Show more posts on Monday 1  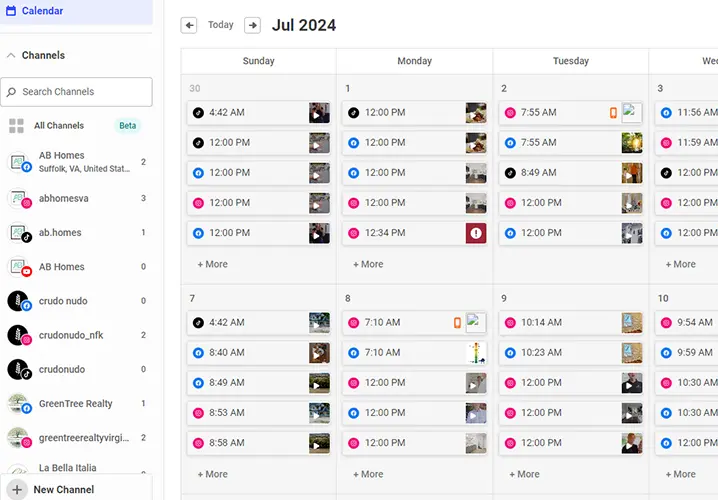pos(368,264)
